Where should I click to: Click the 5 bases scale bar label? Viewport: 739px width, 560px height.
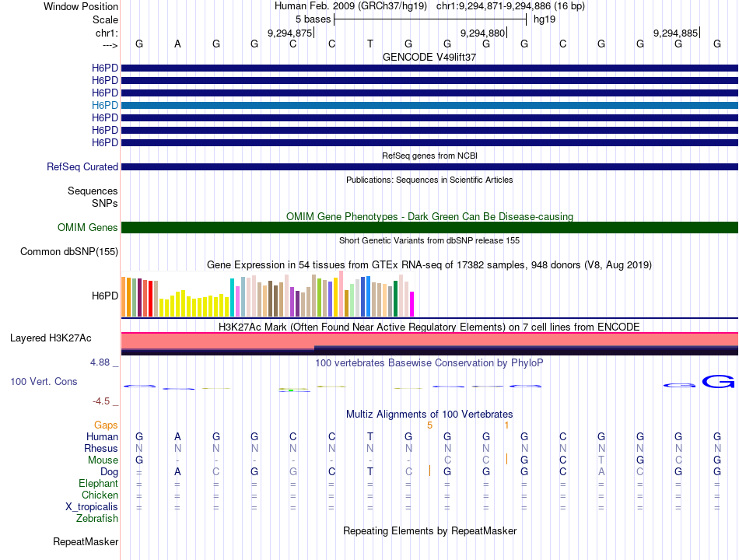point(313,19)
